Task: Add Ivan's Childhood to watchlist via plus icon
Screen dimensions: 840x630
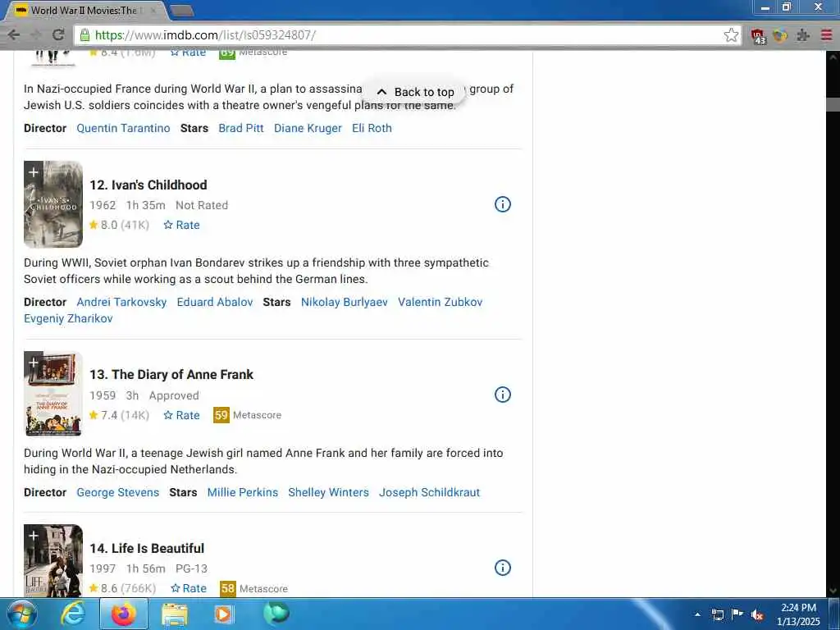Action: click(33, 172)
